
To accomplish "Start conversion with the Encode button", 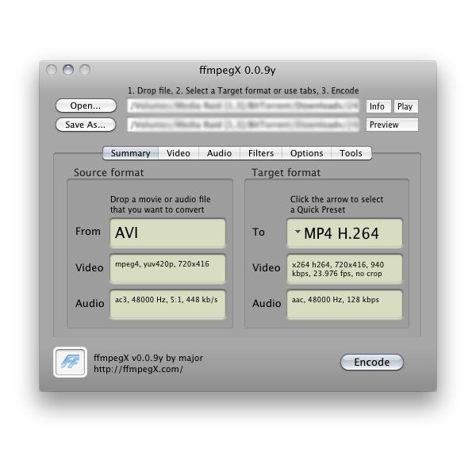I will tap(372, 363).
